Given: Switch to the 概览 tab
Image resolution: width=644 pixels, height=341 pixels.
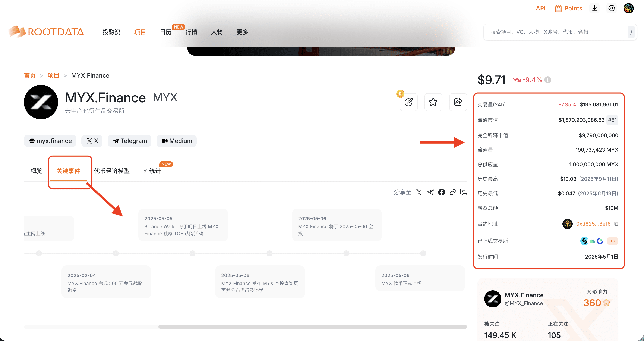Looking at the screenshot, I should pos(37,171).
